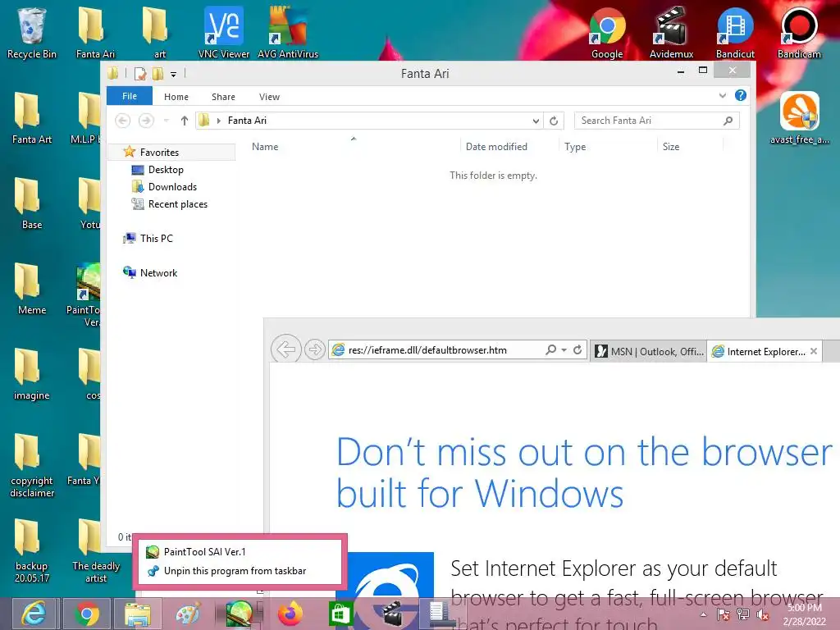This screenshot has width=840, height=630.
Task: Click the volume muted tray icon
Action: (x=763, y=615)
